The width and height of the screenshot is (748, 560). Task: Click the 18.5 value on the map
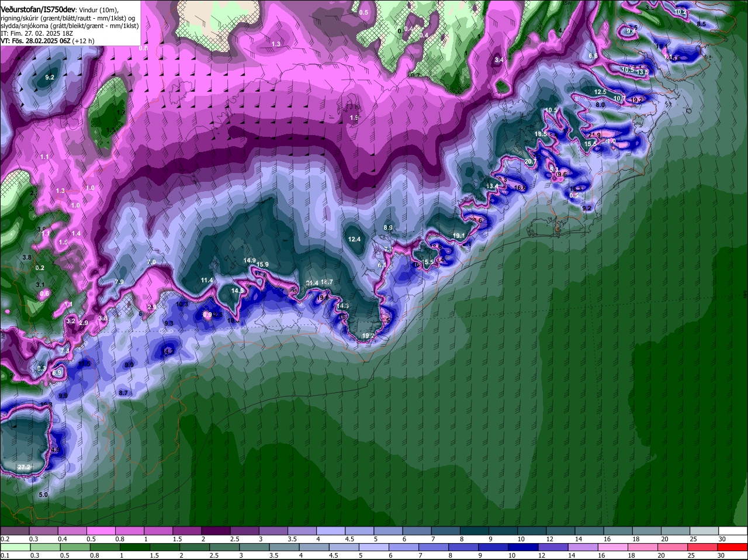tap(541, 134)
